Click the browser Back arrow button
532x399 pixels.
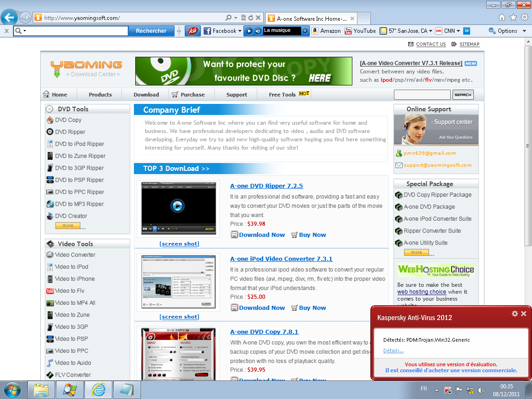tap(9, 18)
